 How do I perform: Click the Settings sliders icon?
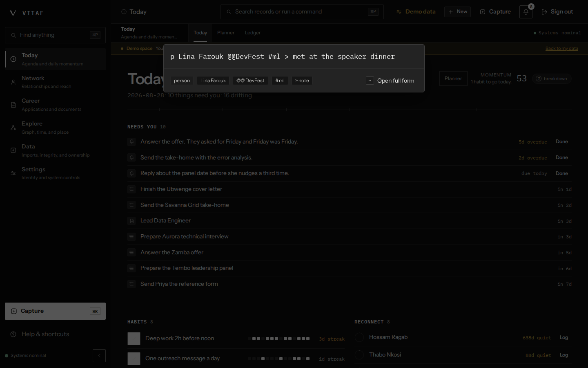point(13,173)
